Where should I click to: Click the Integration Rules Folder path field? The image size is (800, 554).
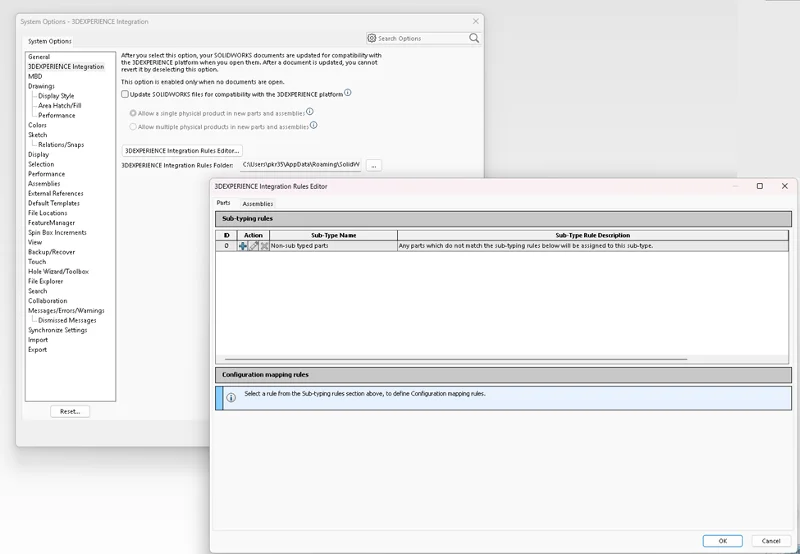(300, 165)
